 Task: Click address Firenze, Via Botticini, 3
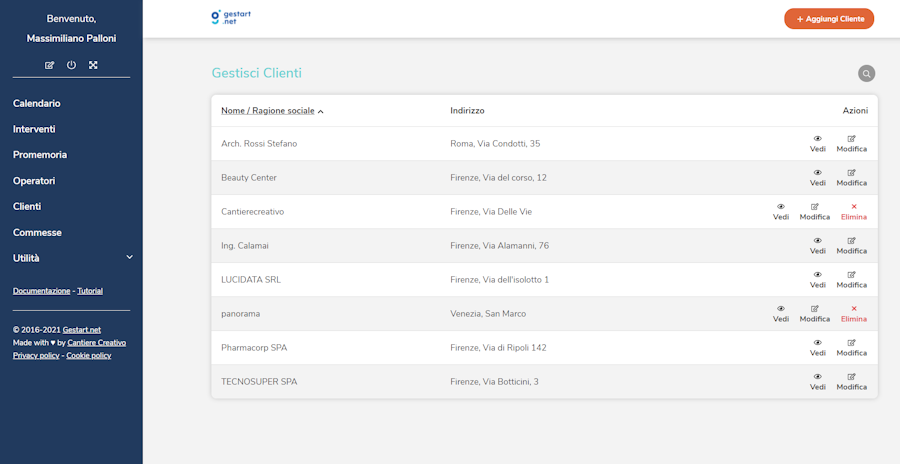[x=494, y=382]
